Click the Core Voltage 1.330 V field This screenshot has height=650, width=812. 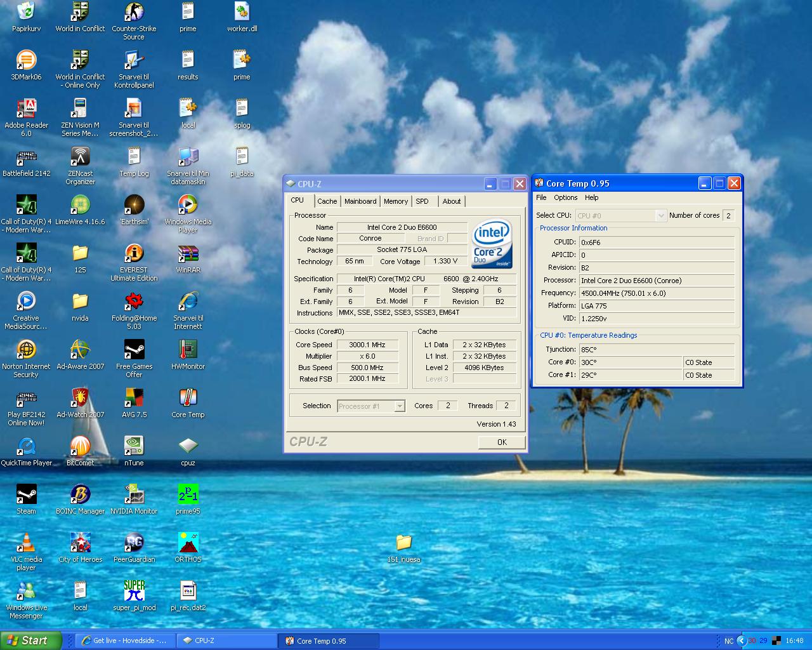tap(445, 262)
